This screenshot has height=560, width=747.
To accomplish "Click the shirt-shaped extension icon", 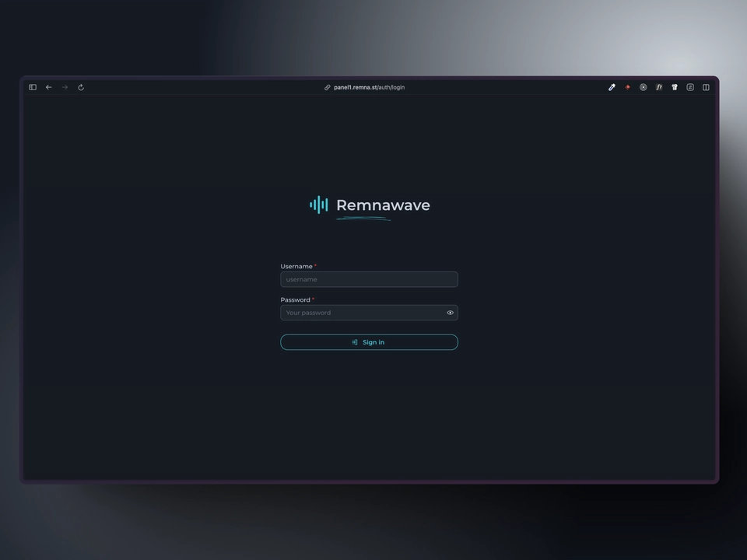I will coord(675,87).
